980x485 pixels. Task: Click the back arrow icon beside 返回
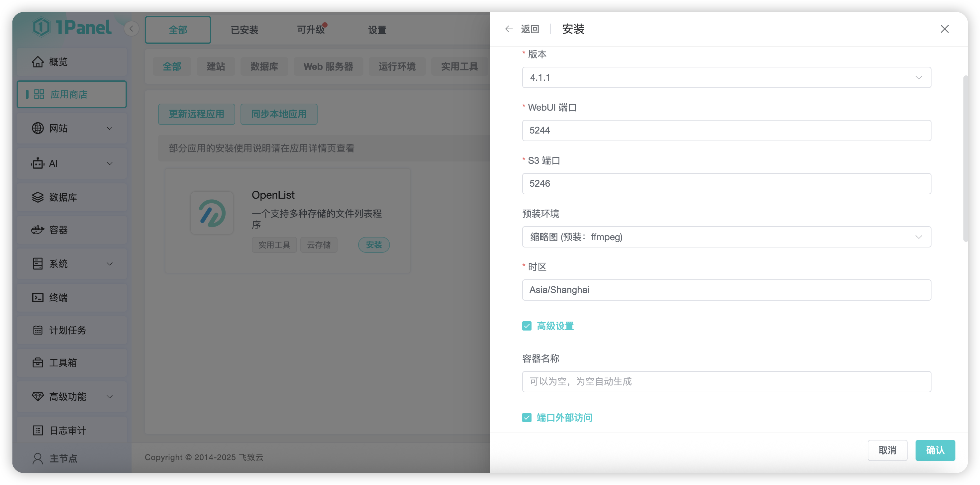[509, 29]
